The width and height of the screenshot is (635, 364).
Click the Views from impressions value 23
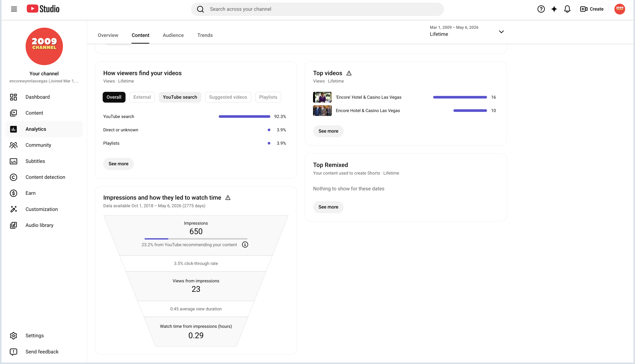point(196,289)
